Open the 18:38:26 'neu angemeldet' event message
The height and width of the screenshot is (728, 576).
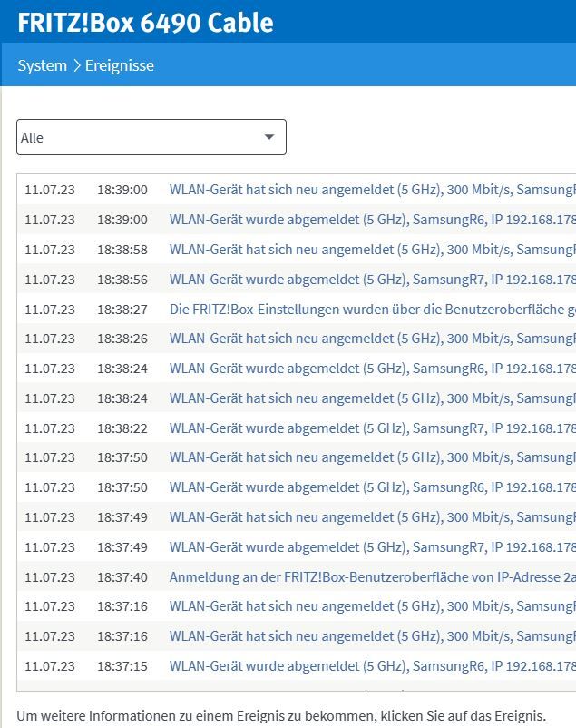click(x=372, y=339)
